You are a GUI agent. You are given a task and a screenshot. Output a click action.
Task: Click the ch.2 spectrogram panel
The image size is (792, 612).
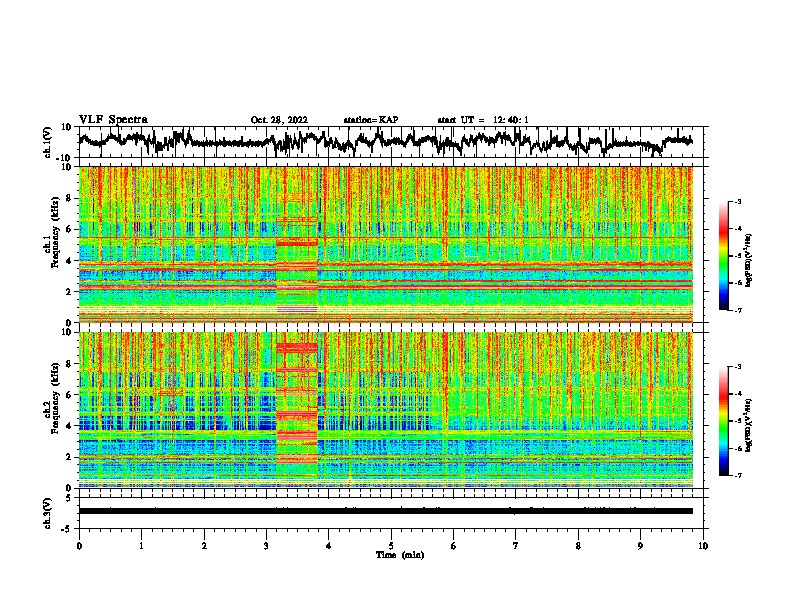coord(385,410)
